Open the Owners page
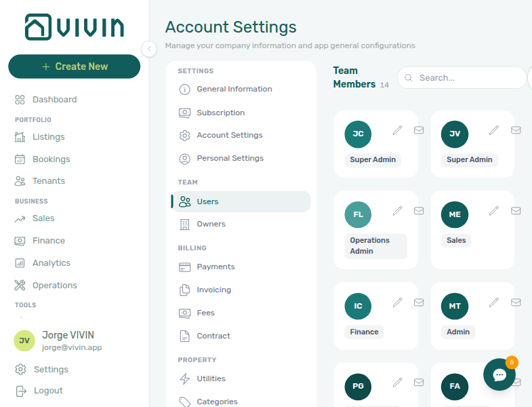 (x=202, y=225)
